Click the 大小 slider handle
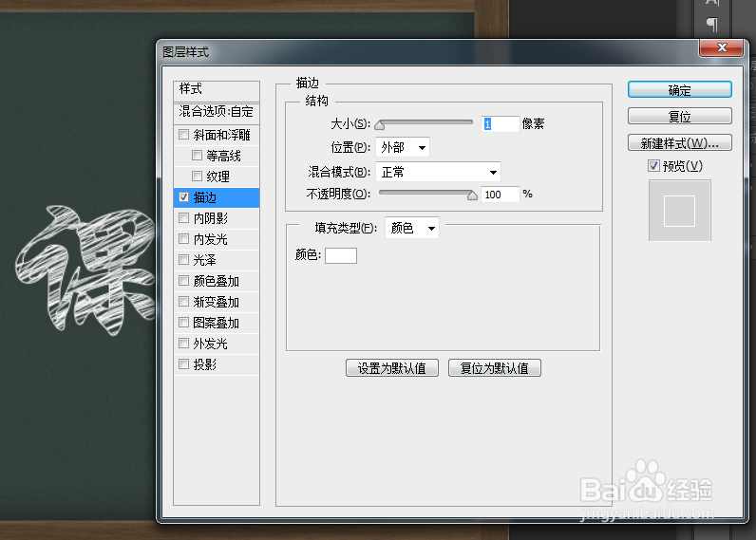Screen dimensions: 756x540 click(x=380, y=125)
